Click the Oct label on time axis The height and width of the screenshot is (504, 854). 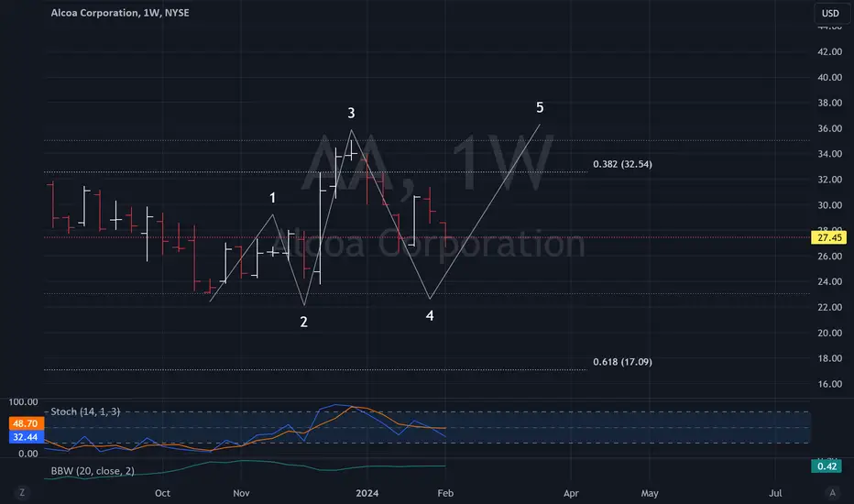(x=162, y=493)
